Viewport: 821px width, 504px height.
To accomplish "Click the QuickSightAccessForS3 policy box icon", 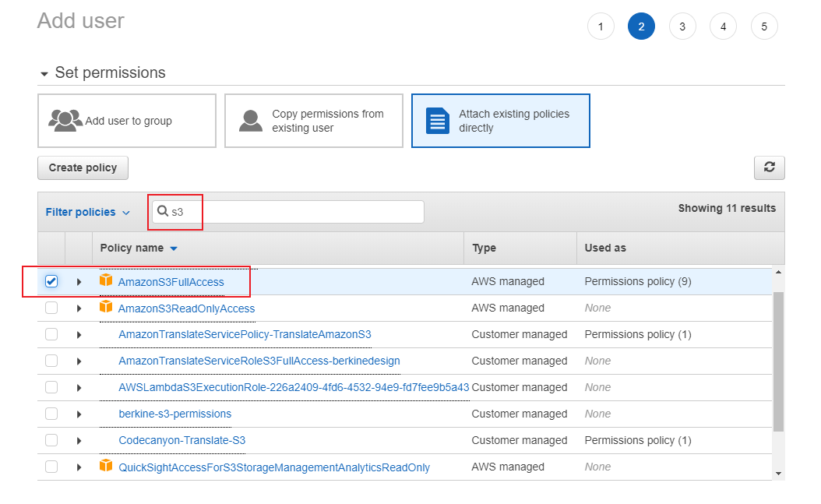I will (x=106, y=466).
